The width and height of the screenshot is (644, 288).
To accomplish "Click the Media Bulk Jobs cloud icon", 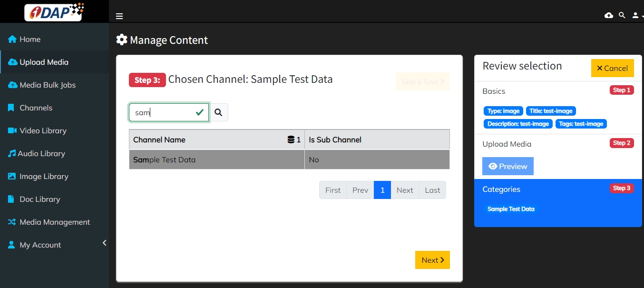I will pos(13,85).
